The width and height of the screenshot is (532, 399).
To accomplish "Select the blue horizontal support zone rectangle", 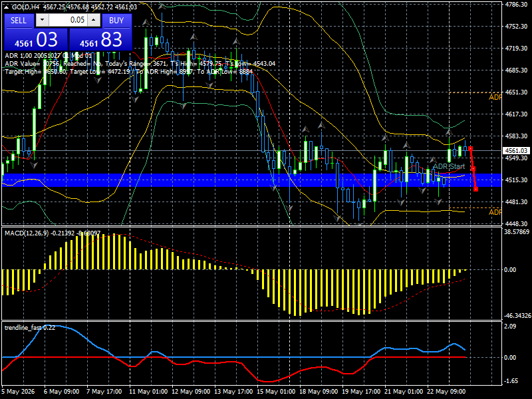I will (x=251, y=180).
